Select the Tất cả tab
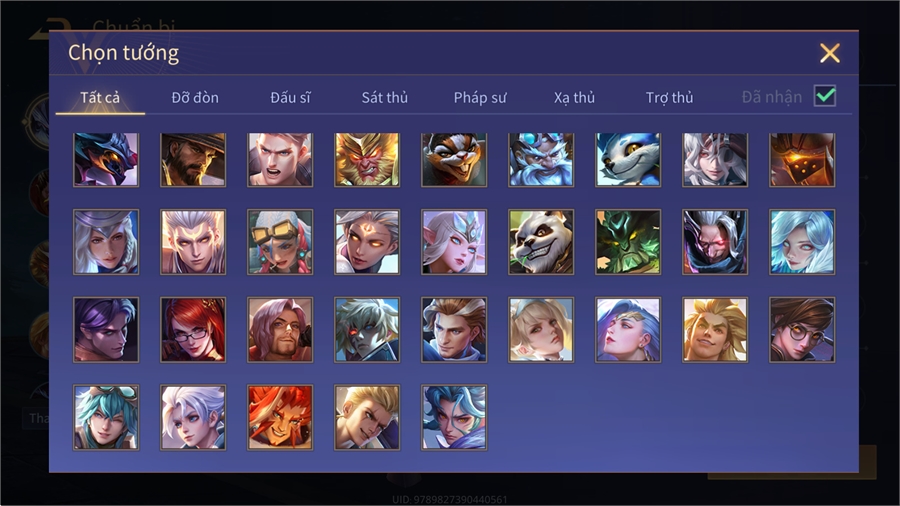The width and height of the screenshot is (900, 506). pos(100,98)
